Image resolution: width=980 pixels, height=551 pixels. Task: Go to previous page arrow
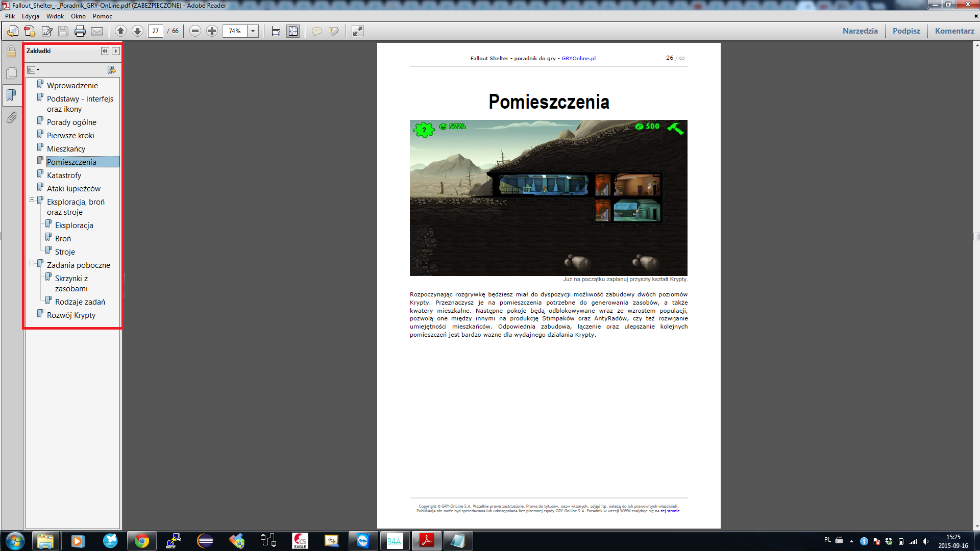(120, 31)
